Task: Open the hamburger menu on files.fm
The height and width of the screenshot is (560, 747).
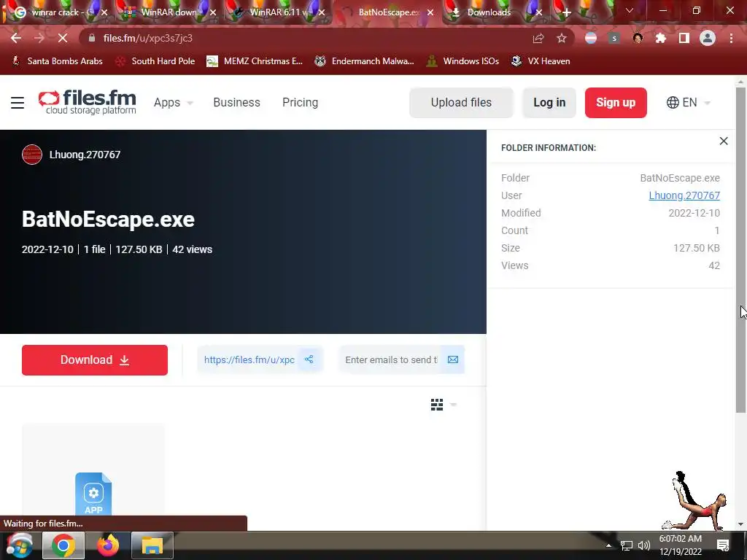Action: (x=18, y=103)
